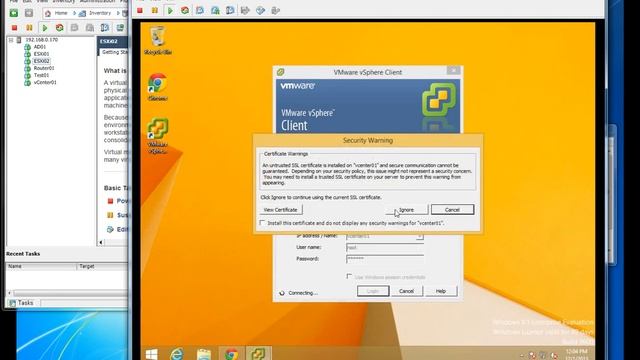Screen dimensions: 640x360
Task: Click green console icon in main window toolbar
Action: pyautogui.click(x=120, y=28)
